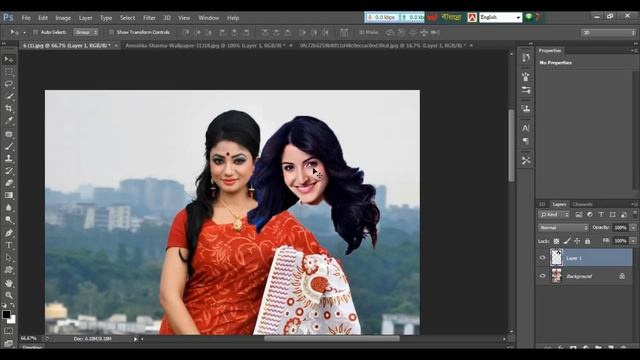640x360 pixels.
Task: Click the vertical canvas scrollbar
Action: pos(511,145)
